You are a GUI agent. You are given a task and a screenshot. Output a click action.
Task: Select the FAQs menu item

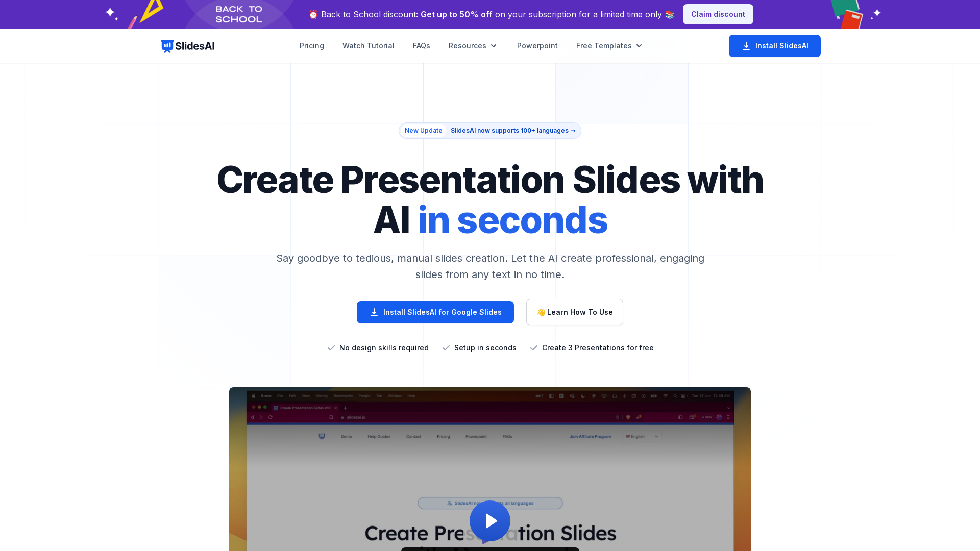tap(421, 46)
